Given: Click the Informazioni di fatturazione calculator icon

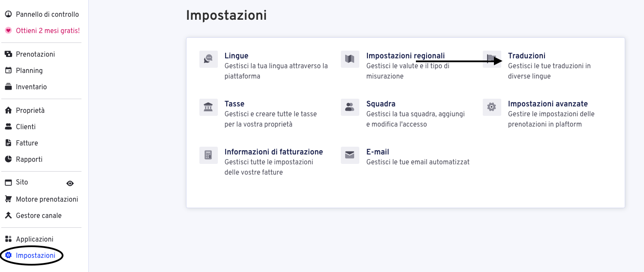Looking at the screenshot, I should point(208,155).
